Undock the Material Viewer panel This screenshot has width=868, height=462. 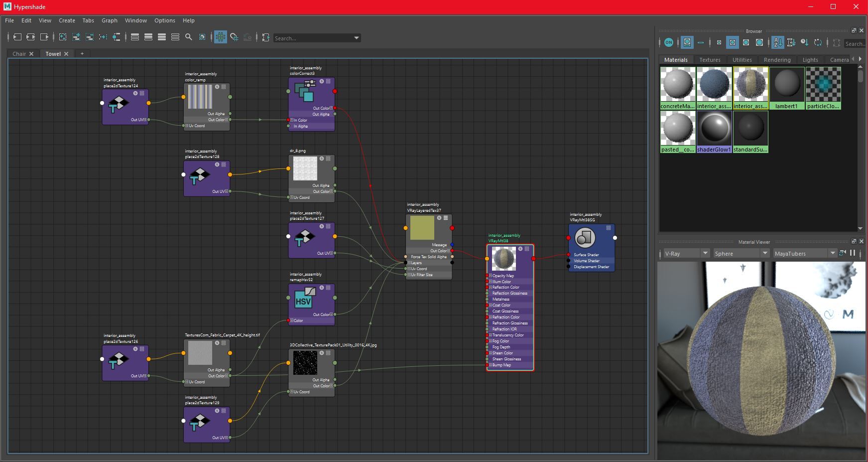point(854,242)
